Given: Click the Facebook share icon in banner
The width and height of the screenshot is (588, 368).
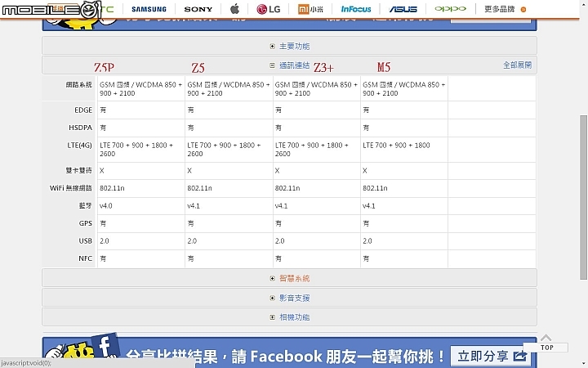Looking at the screenshot, I should 105,346.
